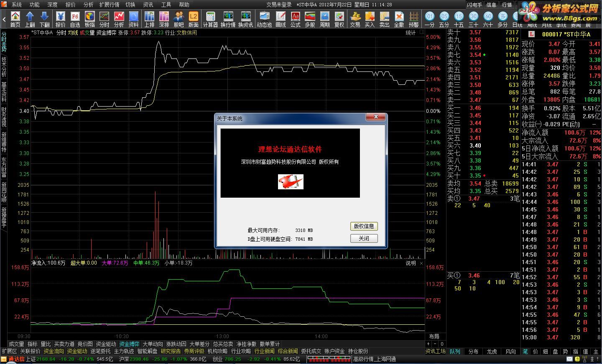Switch to 买卖力道 indicator tab
Screen dimensions: 602x364
pyautogui.click(x=64, y=344)
